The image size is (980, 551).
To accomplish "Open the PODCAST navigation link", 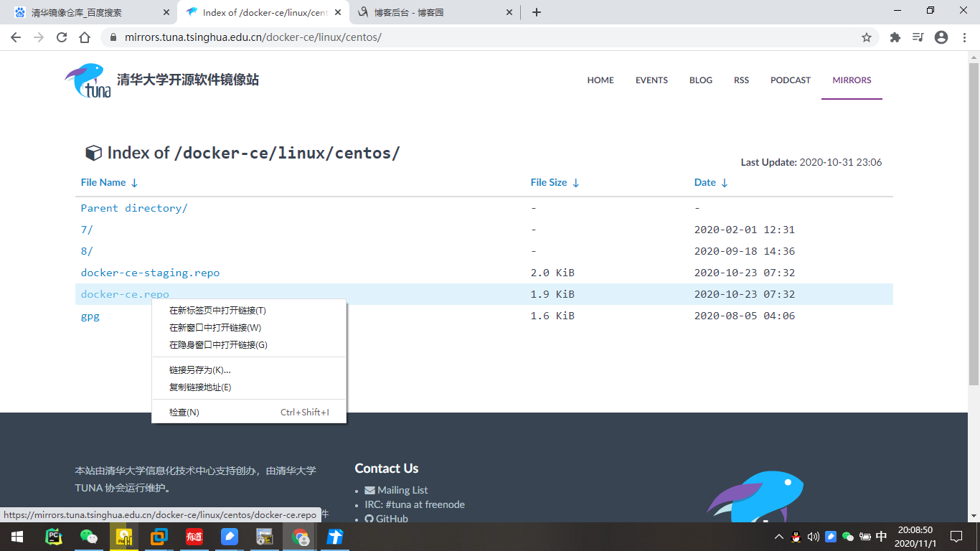I will (791, 80).
